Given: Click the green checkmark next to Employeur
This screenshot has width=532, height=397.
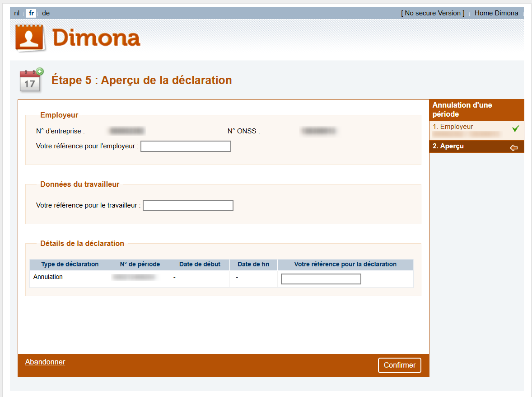Looking at the screenshot, I should (515, 128).
